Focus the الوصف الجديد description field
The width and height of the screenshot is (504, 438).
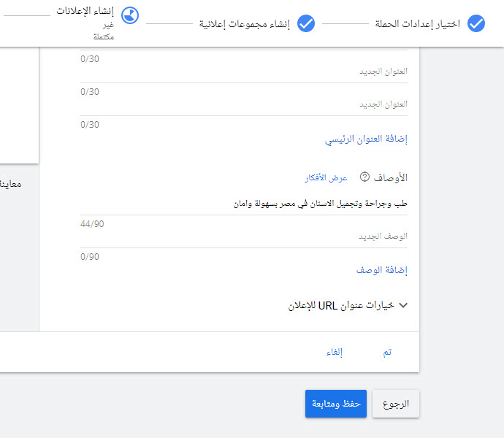pos(244,237)
